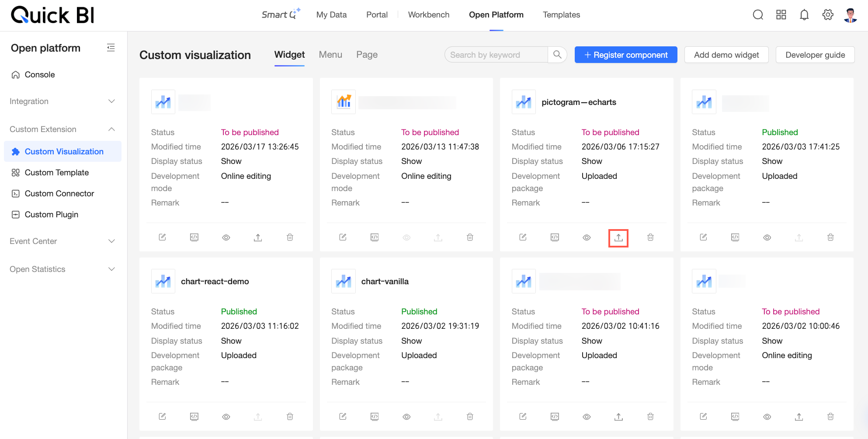Toggle display eye on pictogram—echarts card
The width and height of the screenshot is (868, 439).
tap(587, 237)
